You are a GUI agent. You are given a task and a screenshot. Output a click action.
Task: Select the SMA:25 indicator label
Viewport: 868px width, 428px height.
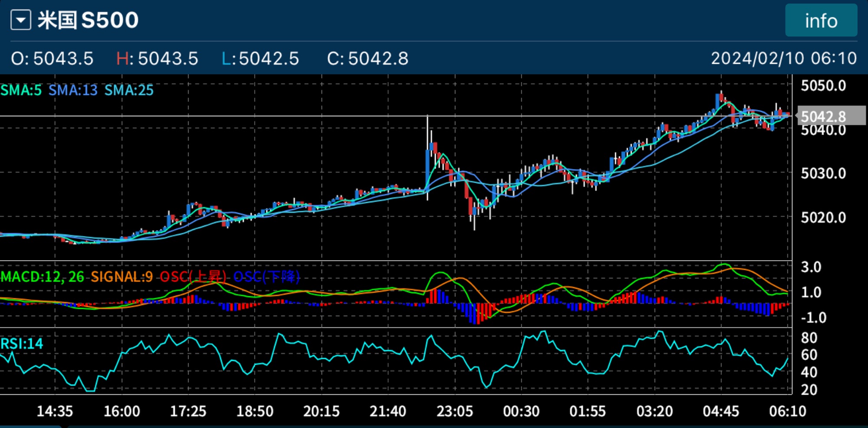point(129,90)
